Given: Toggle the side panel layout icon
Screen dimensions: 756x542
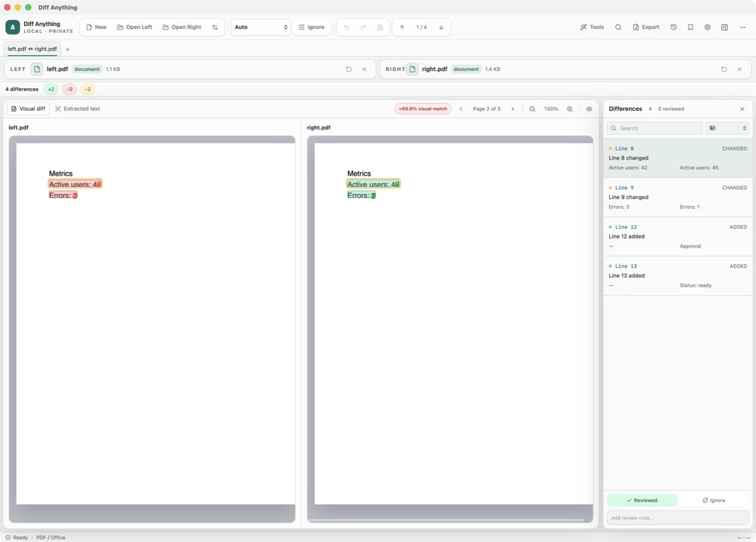Looking at the screenshot, I should pos(724,27).
